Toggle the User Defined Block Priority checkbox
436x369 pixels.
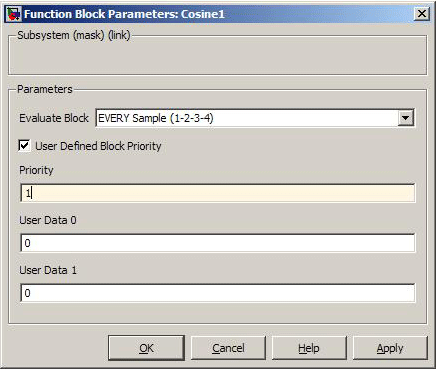click(24, 146)
